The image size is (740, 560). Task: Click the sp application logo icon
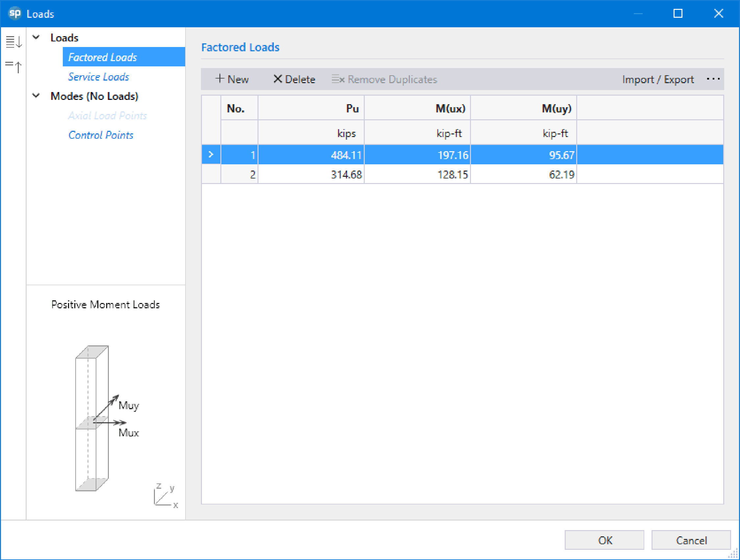tap(14, 13)
